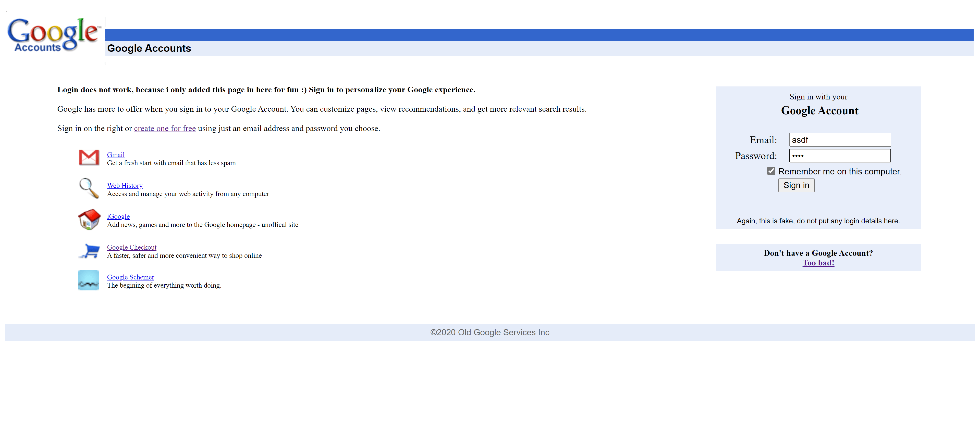Click the Don't have a Google Account? text

[x=818, y=253]
